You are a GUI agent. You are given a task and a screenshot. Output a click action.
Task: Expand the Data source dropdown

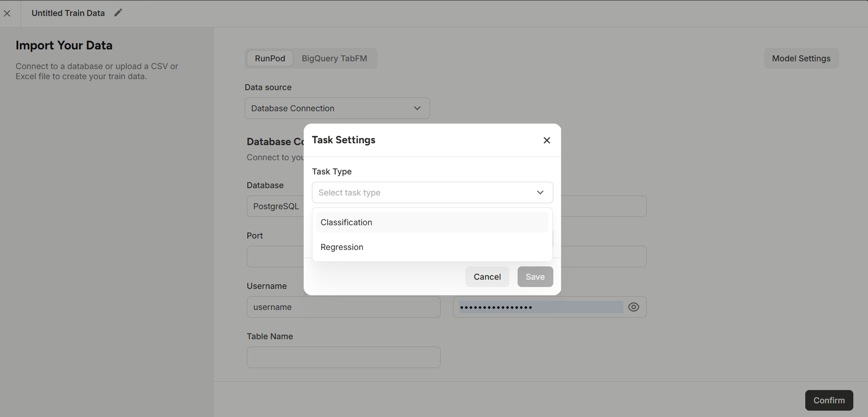(x=337, y=108)
